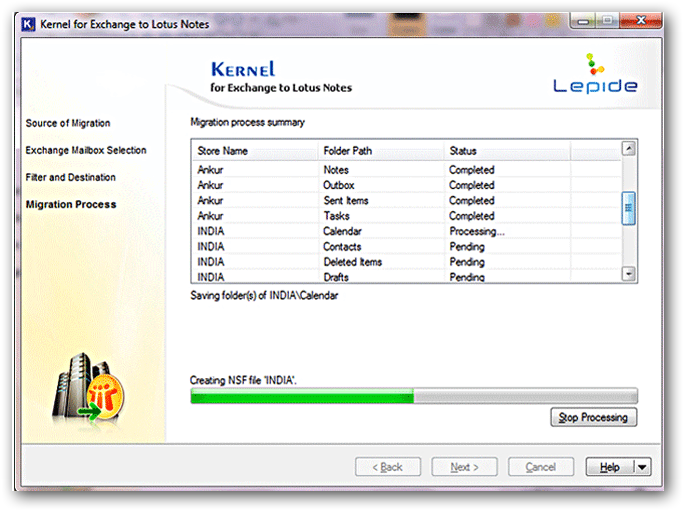
Task: Click the Migration process summary label
Action: click(247, 122)
